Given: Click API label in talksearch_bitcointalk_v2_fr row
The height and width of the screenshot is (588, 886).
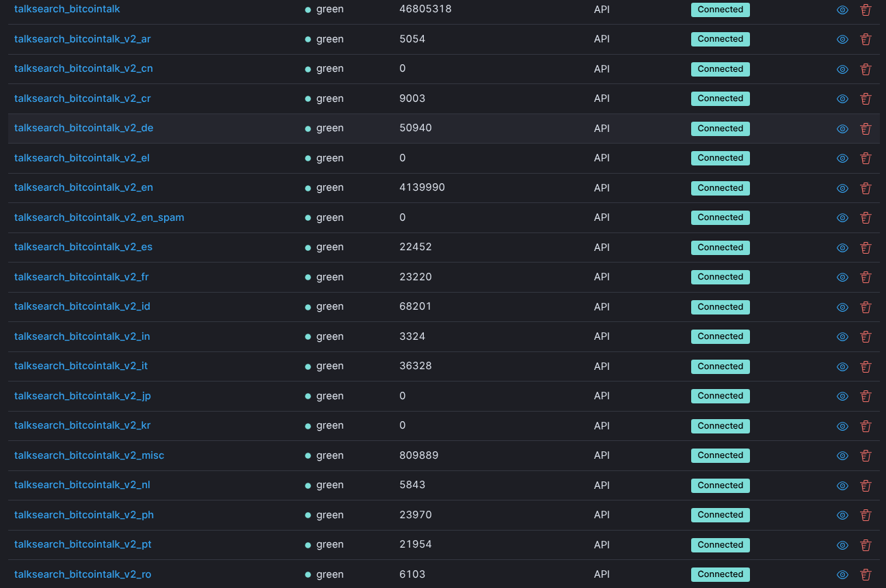Looking at the screenshot, I should click(x=602, y=277).
